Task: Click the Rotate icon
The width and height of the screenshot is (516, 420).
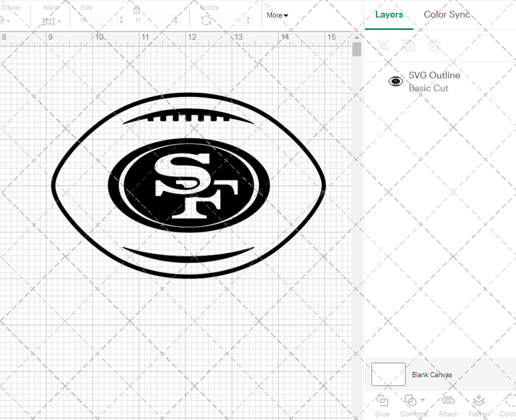Action: tap(206, 20)
